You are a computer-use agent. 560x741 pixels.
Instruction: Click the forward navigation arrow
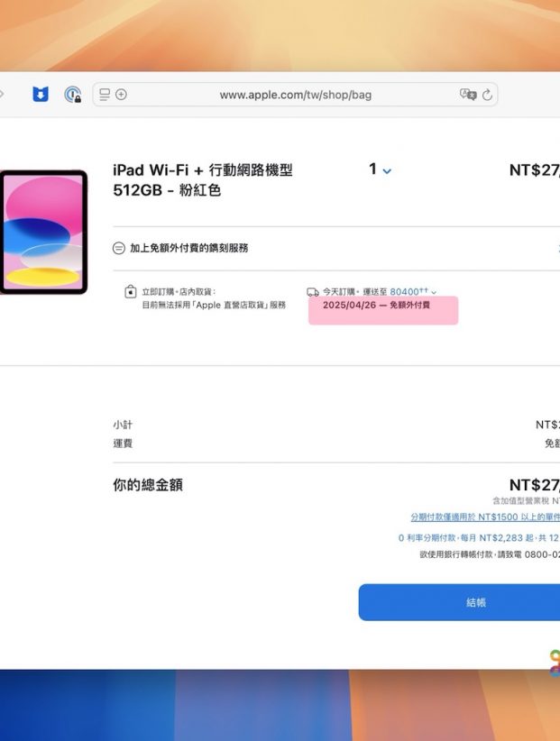pos(3,95)
